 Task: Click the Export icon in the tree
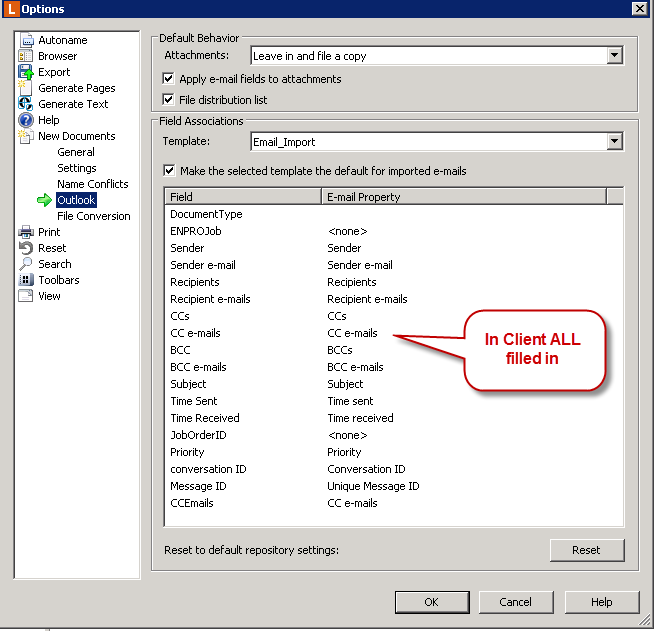tap(26, 72)
